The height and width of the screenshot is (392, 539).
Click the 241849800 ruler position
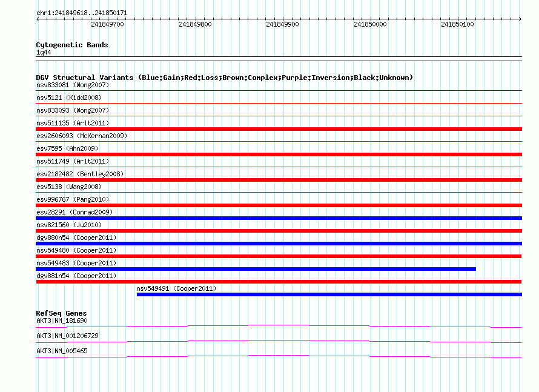(195, 24)
